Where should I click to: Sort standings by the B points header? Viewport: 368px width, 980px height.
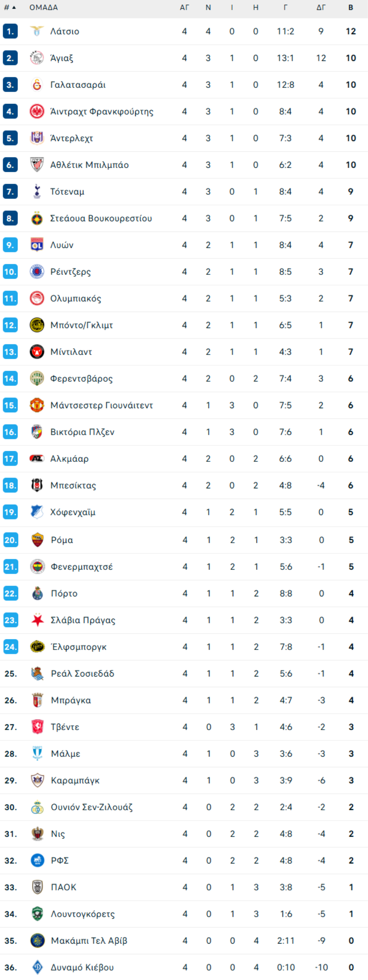pos(351,7)
